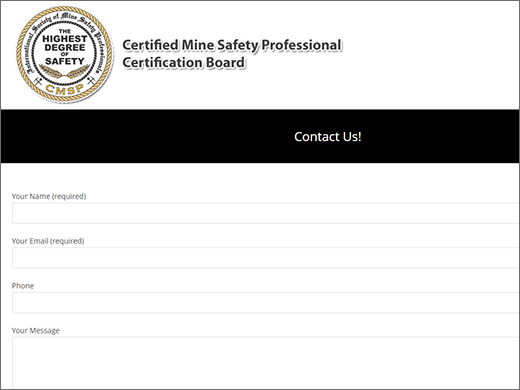Image resolution: width=520 pixels, height=390 pixels.
Task: Focus the Your Message text area
Action: [265, 363]
